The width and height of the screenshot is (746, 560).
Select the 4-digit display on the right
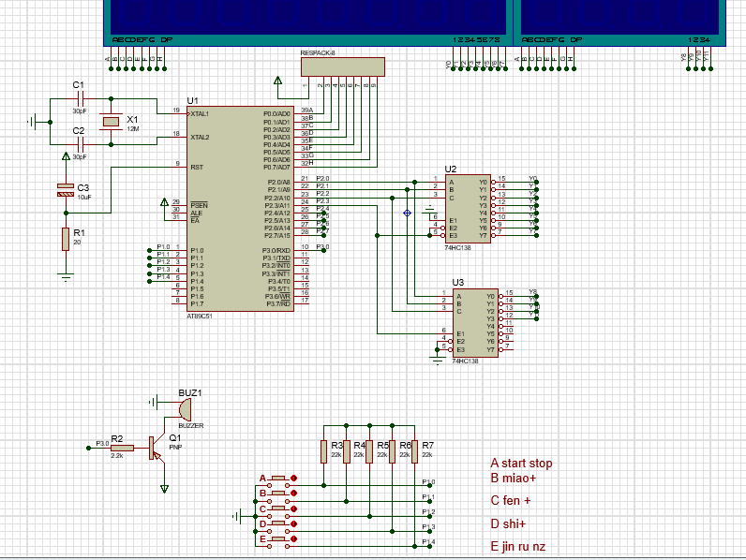620,19
